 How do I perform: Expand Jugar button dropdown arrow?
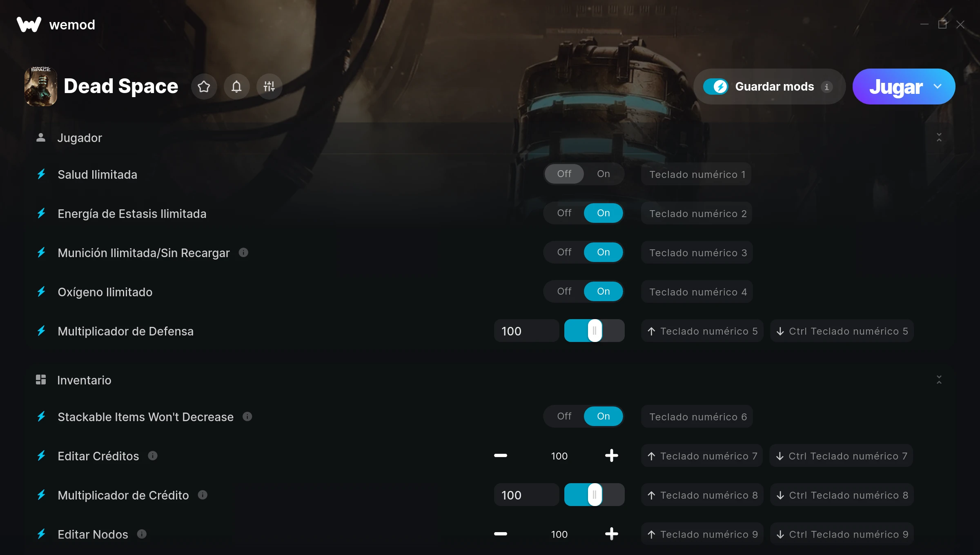(x=938, y=87)
